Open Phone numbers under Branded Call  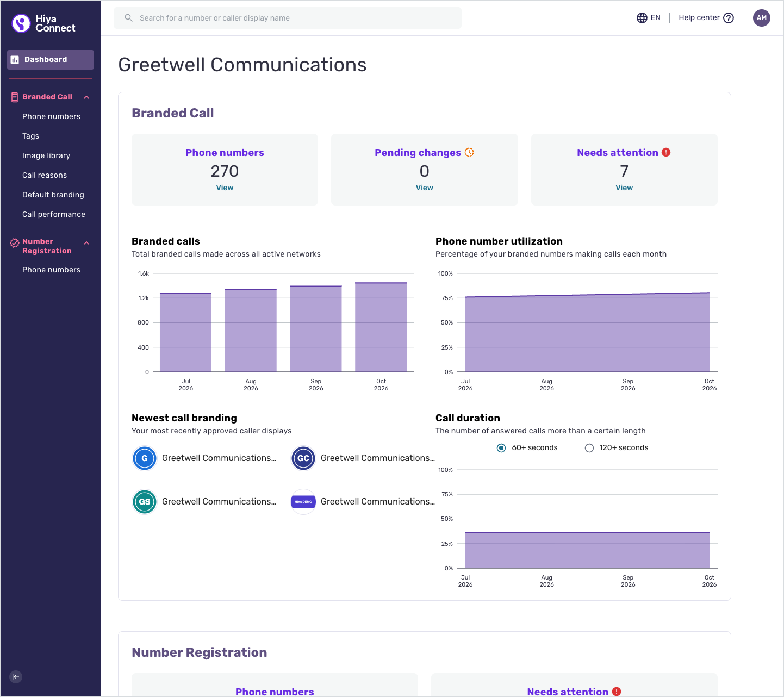point(51,116)
